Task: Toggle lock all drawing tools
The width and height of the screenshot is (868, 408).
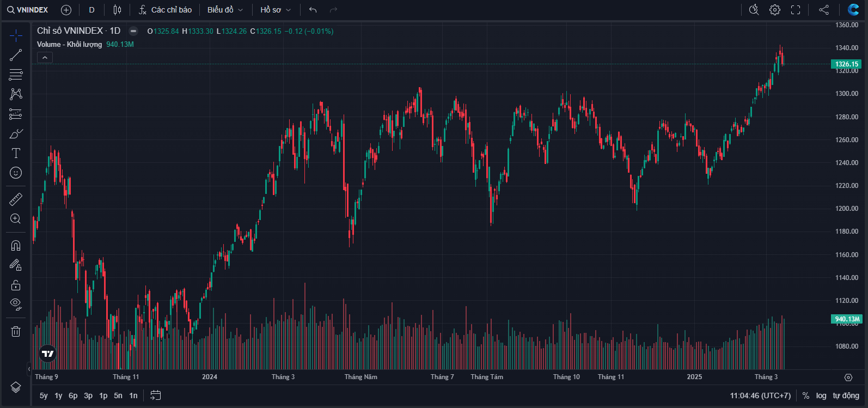Action: tap(16, 285)
